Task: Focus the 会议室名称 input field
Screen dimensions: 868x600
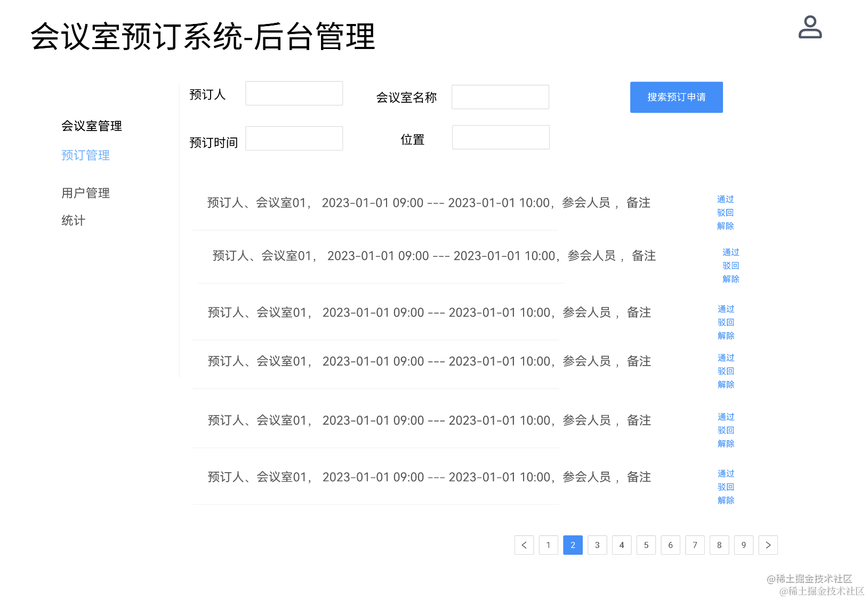Action: [x=500, y=97]
